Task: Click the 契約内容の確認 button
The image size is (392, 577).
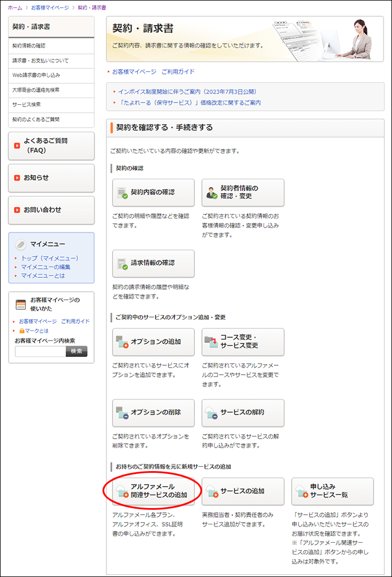Action: [153, 193]
